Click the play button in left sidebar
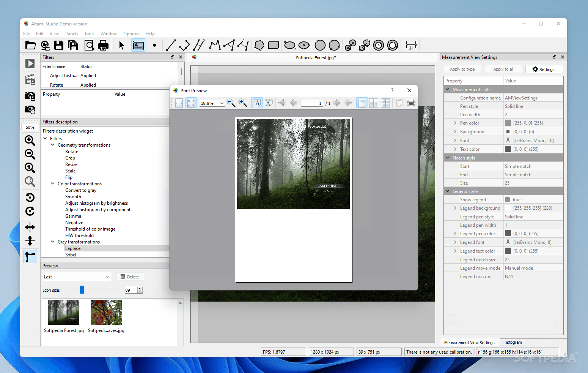Viewport: 588px width, 373px height. [30, 63]
